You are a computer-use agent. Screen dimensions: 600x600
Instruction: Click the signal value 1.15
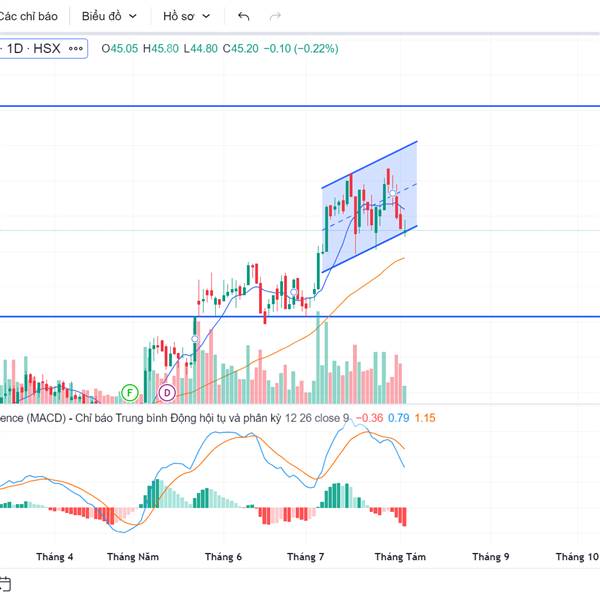[x=425, y=418]
